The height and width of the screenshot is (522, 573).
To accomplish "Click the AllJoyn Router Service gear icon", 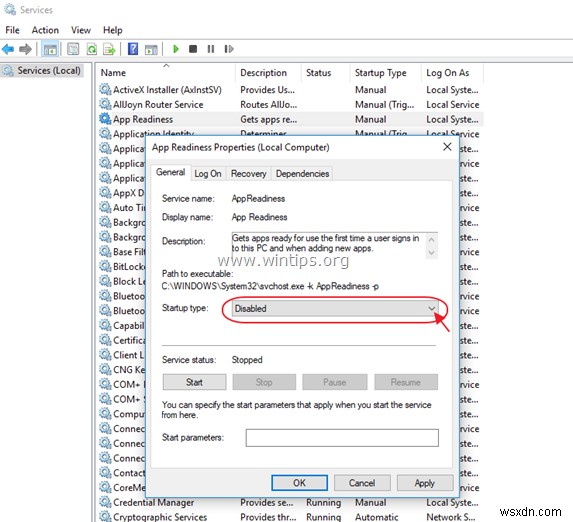I will (105, 104).
